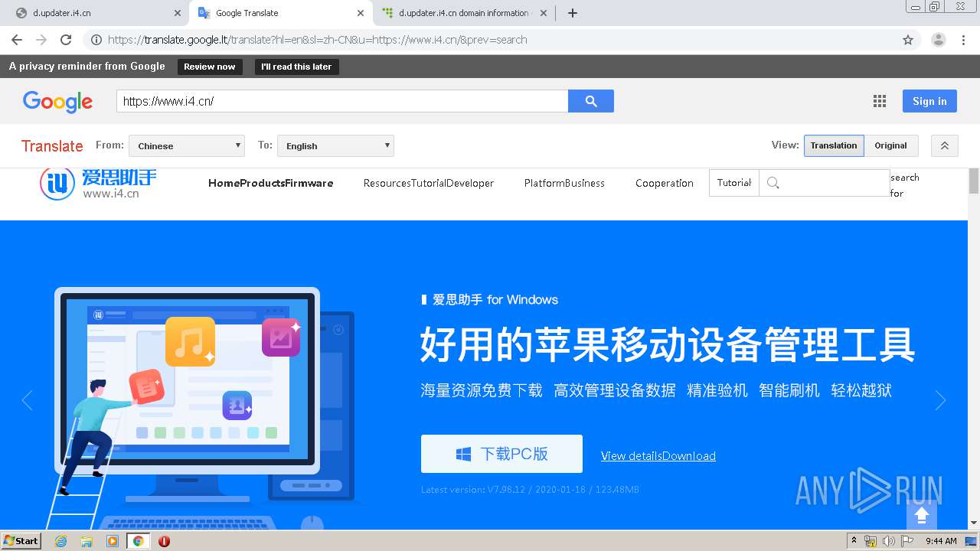Viewport: 980px width, 551px height.
Task: Go forward in browser history
Action: coord(41,40)
